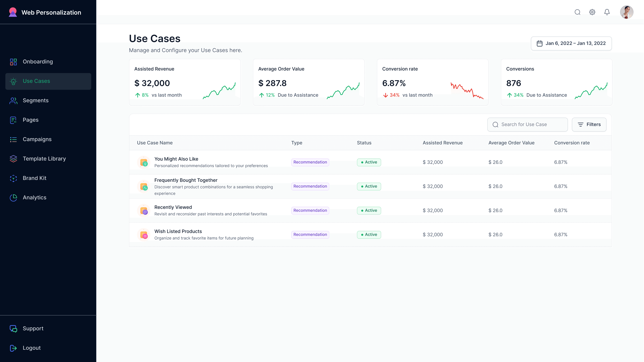The image size is (644, 362).
Task: Navigate to Template Library
Action: pos(44,159)
